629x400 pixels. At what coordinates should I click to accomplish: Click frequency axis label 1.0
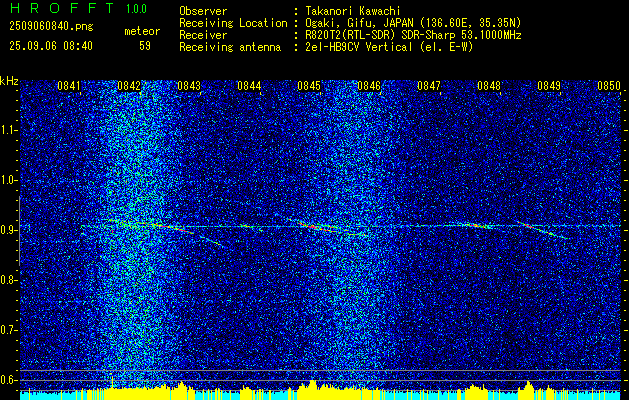coord(9,180)
